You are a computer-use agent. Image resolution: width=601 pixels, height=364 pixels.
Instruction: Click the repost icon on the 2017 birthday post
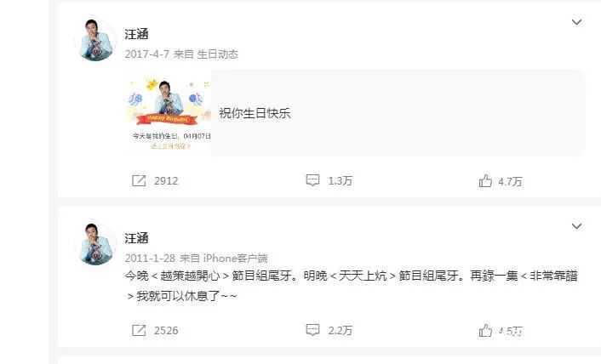139,180
